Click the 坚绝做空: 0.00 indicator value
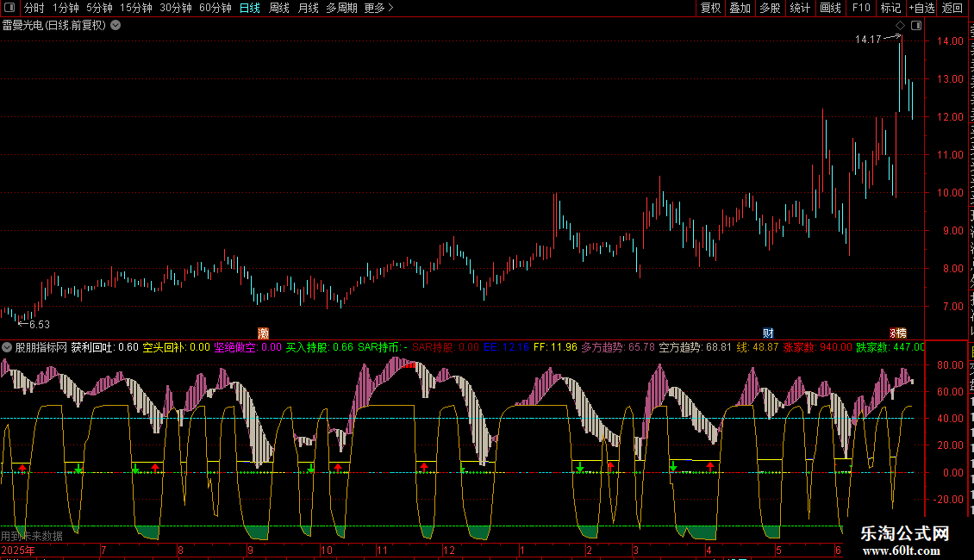The height and width of the screenshot is (560, 974). (248, 348)
